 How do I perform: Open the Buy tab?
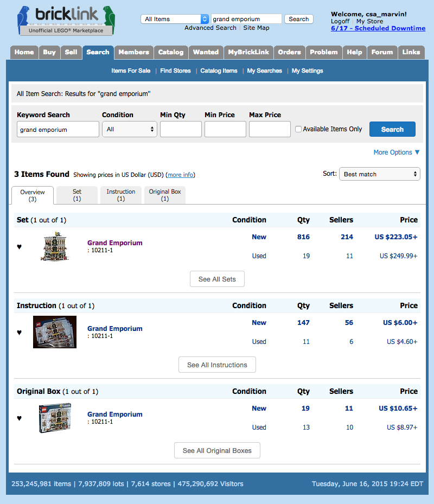click(x=49, y=52)
